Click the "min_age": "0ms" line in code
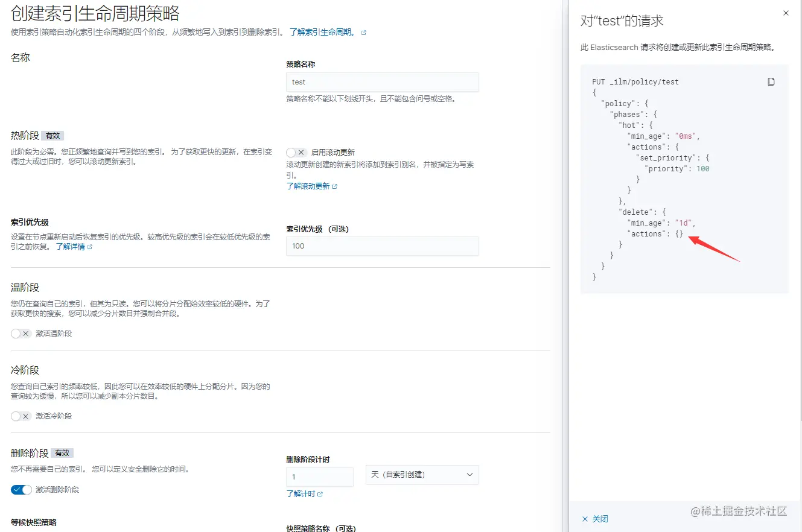This screenshot has height=532, width=802. click(664, 136)
